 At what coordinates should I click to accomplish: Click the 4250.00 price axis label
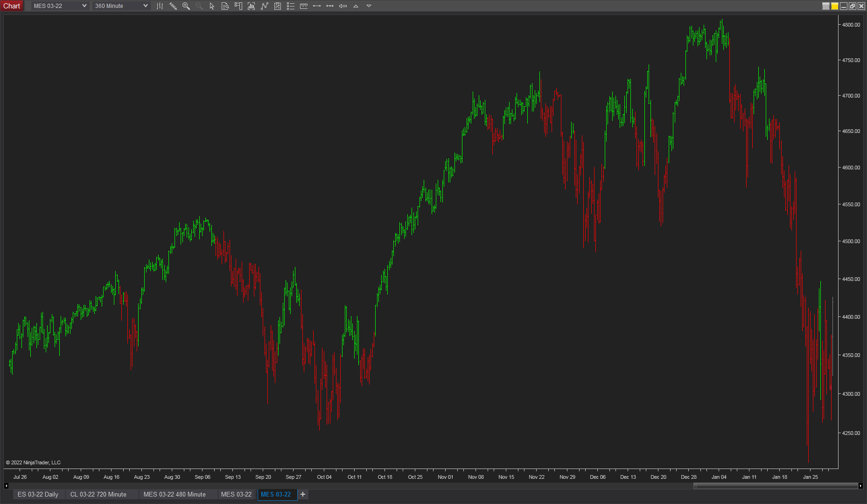(x=851, y=433)
